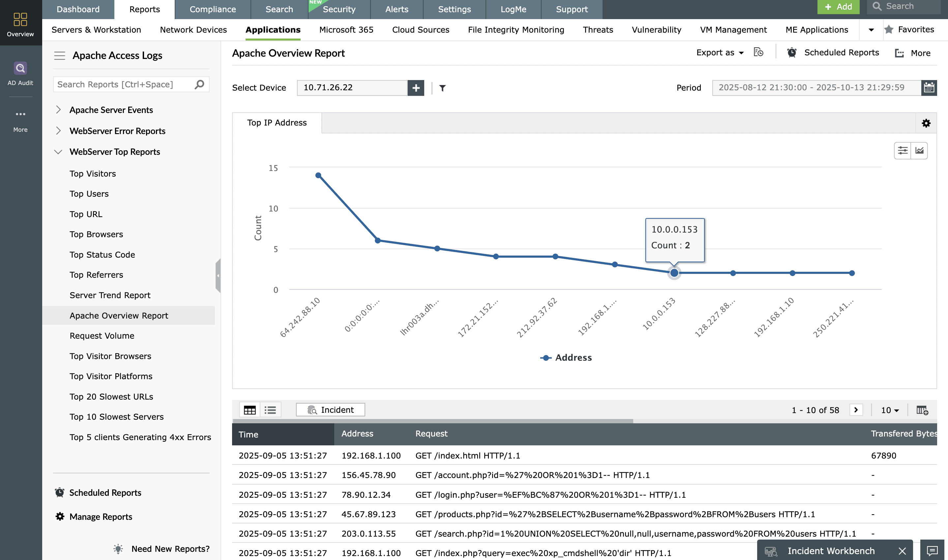Image resolution: width=948 pixels, height=560 pixels.
Task: Open the add column icon in table toolbar
Action: click(922, 410)
